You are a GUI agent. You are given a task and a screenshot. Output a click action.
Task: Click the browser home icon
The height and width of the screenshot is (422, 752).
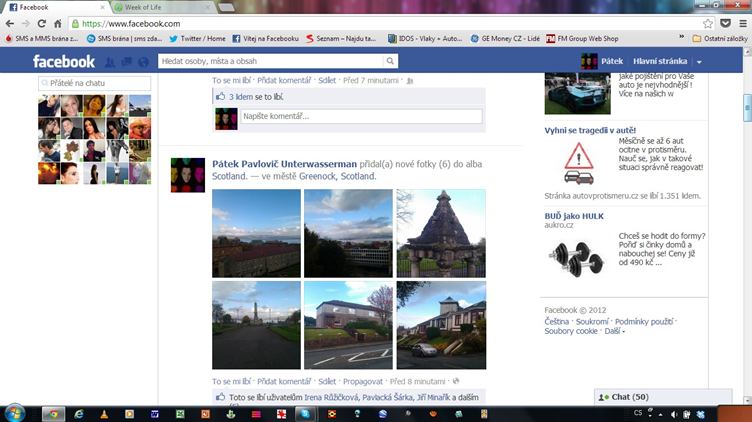pos(58,23)
